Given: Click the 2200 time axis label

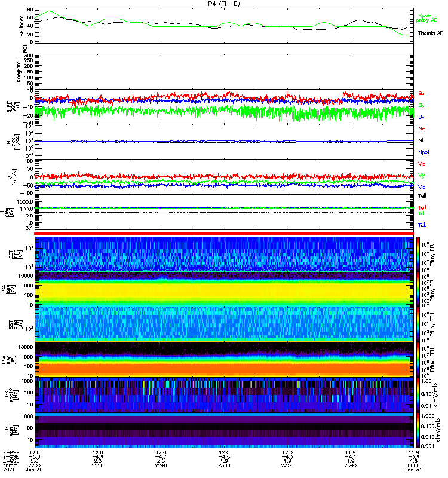Looking at the screenshot, I should (x=34, y=465).
